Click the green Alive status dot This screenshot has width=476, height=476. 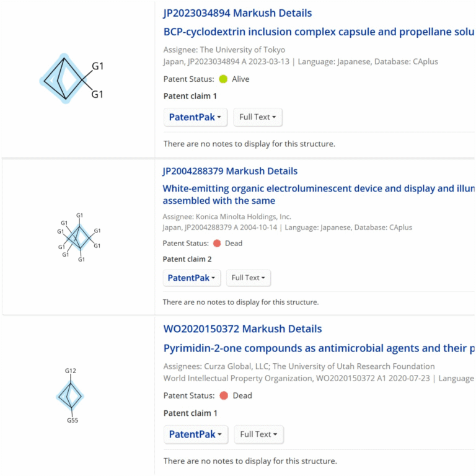pyautogui.click(x=223, y=79)
